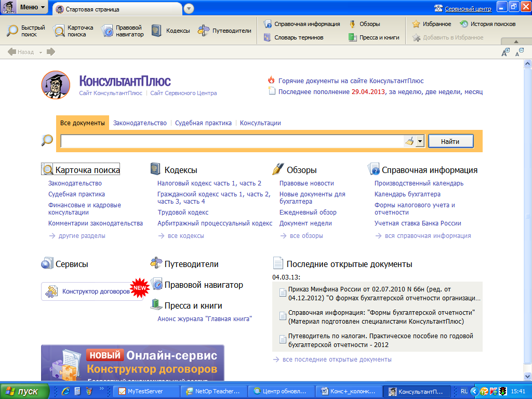Click the Обзоры pen icon heading
Screen dimensions: 532x399
coord(278,169)
